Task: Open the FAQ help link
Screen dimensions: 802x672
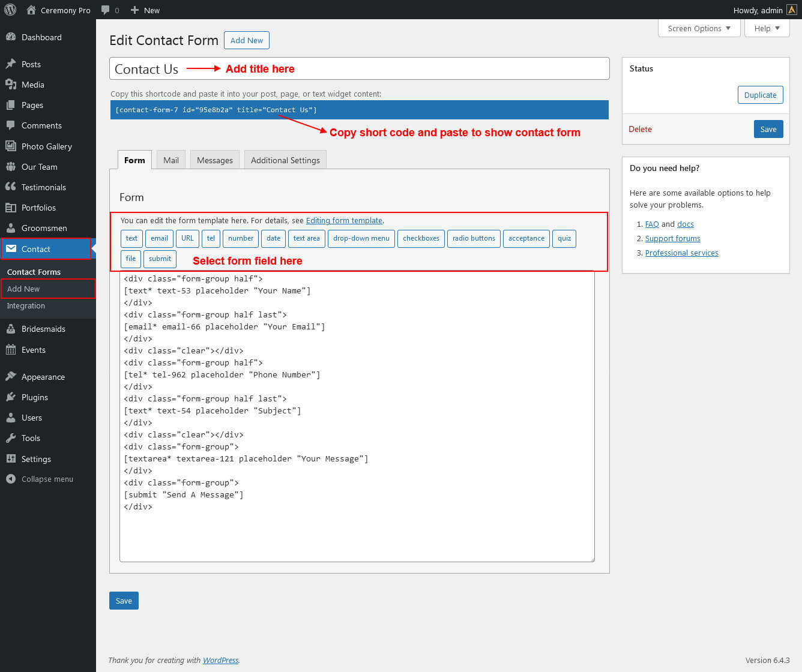Action: [652, 224]
